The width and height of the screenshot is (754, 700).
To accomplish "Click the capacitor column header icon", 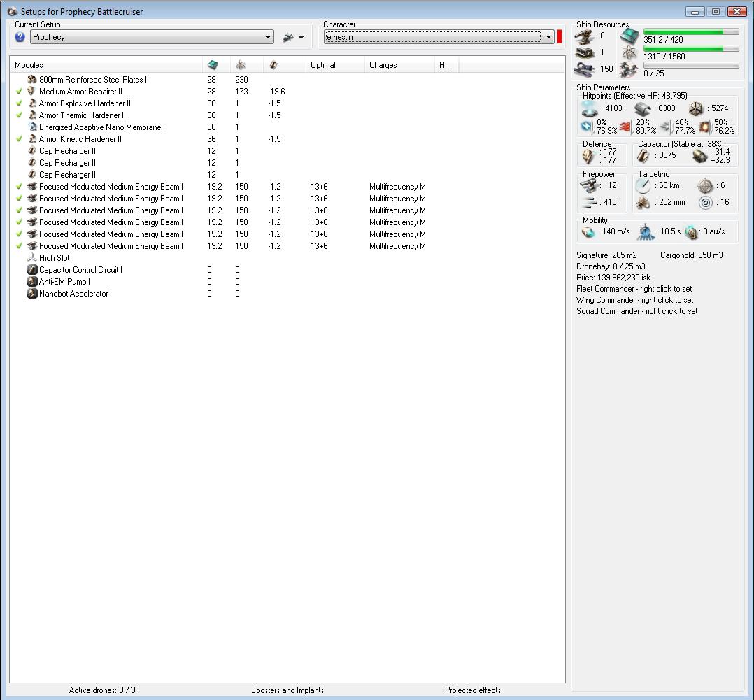I will [273, 65].
